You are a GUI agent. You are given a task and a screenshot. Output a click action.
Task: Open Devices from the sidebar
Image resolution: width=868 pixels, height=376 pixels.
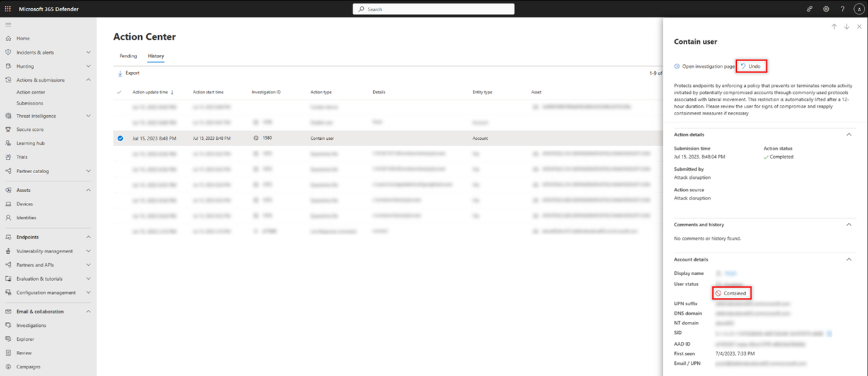pos(25,203)
